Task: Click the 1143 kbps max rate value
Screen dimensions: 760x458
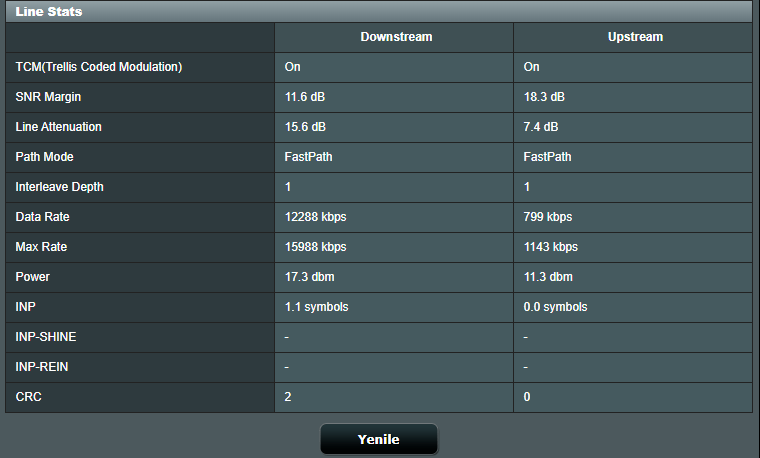Action: pos(551,247)
